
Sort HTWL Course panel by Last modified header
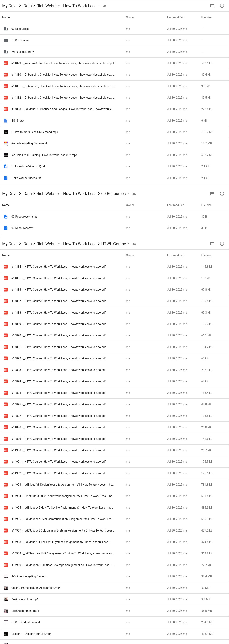tap(176, 255)
